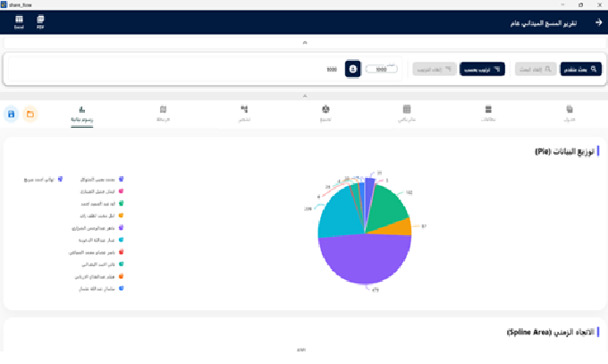Image resolution: width=608 pixels, height=364 pixels.
Task: Toggle the orange-yellow legend series marker
Action: click(121, 216)
